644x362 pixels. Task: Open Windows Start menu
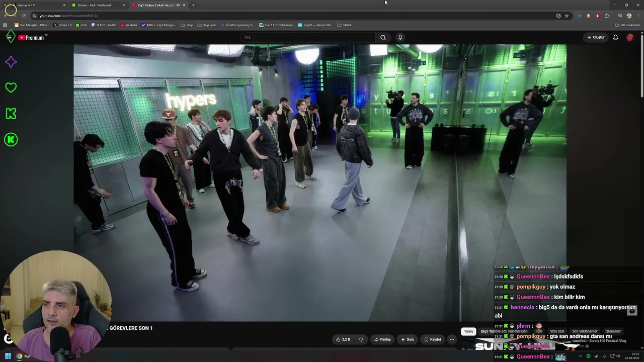point(8,356)
